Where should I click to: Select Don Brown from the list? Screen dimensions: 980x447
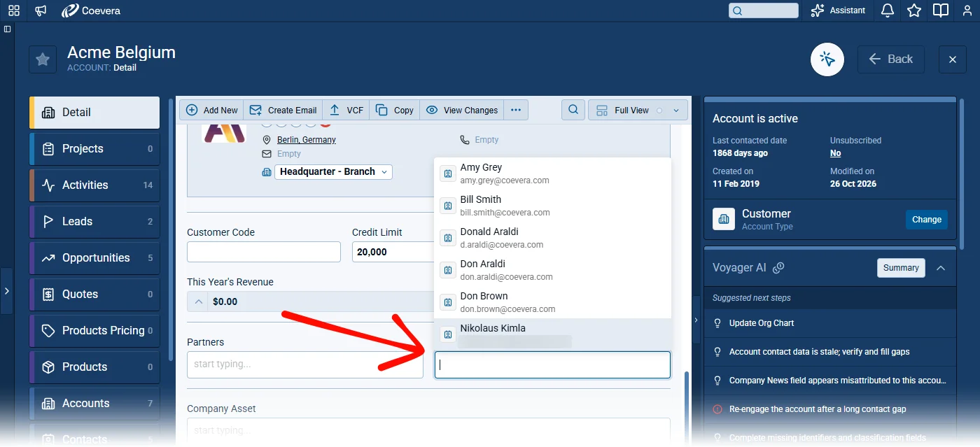552,302
